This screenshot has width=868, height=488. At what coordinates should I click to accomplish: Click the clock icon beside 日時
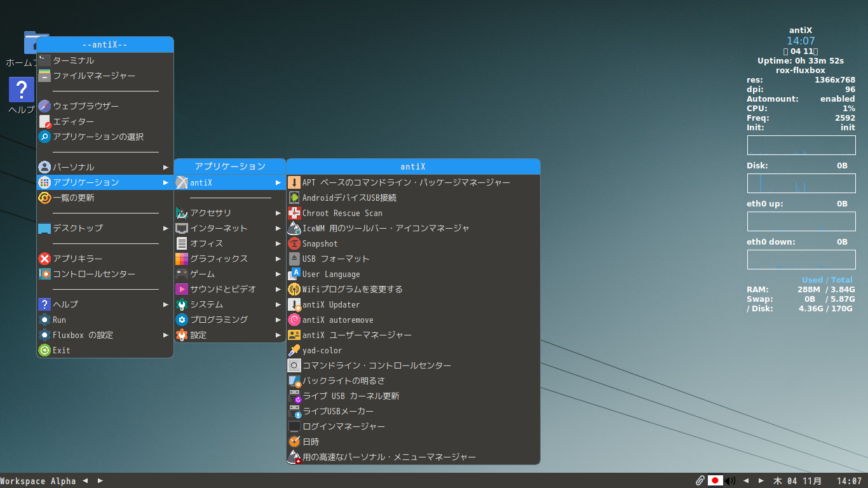[294, 442]
